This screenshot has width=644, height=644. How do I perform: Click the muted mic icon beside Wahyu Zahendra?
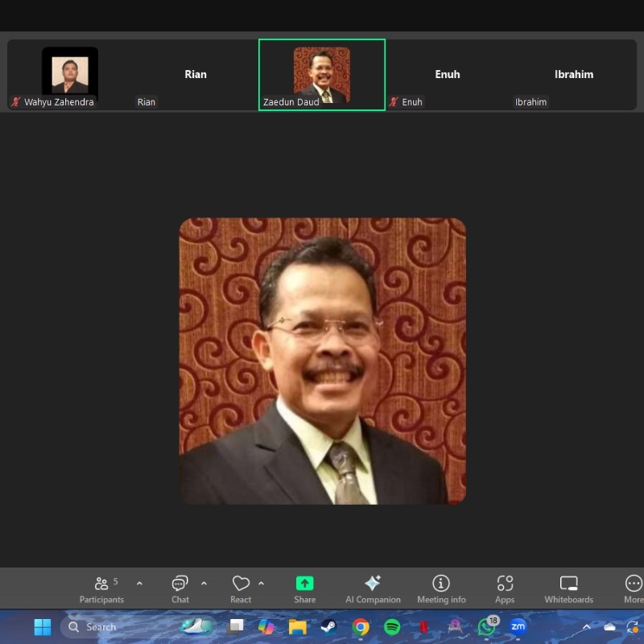[15, 102]
